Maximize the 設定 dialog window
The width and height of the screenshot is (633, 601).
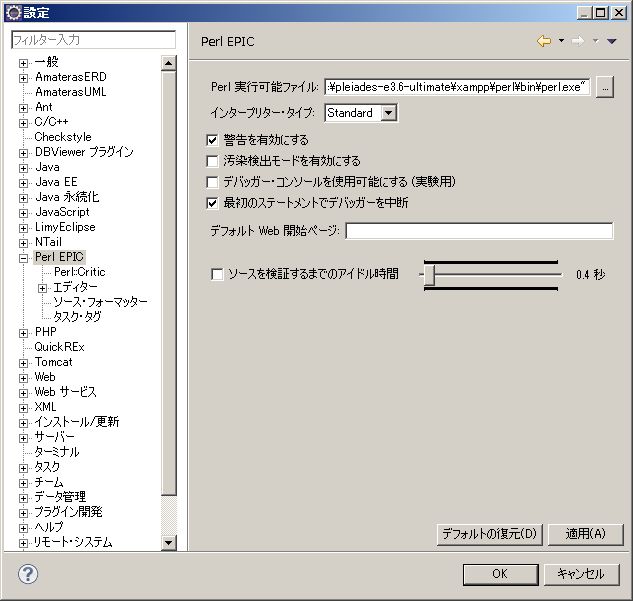pyautogui.click(x=600, y=13)
